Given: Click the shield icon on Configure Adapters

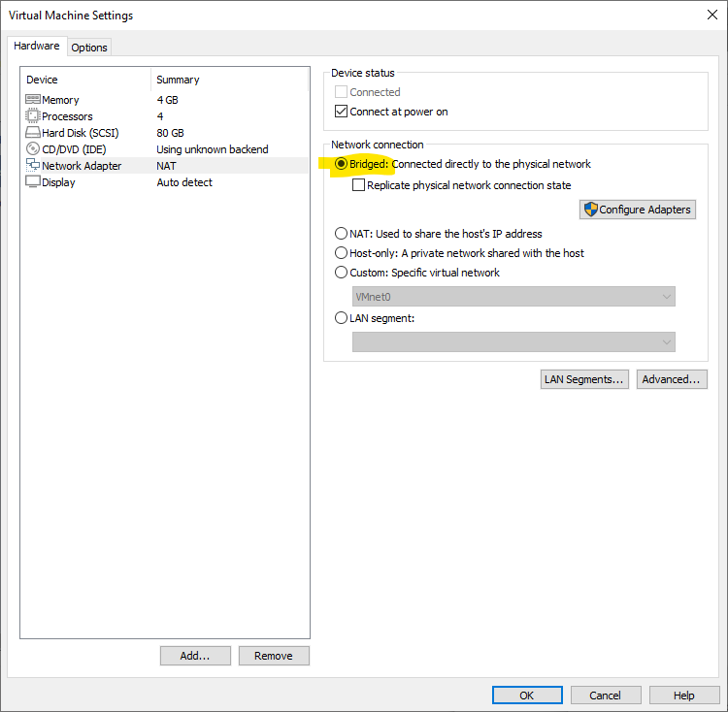Looking at the screenshot, I should pos(590,210).
